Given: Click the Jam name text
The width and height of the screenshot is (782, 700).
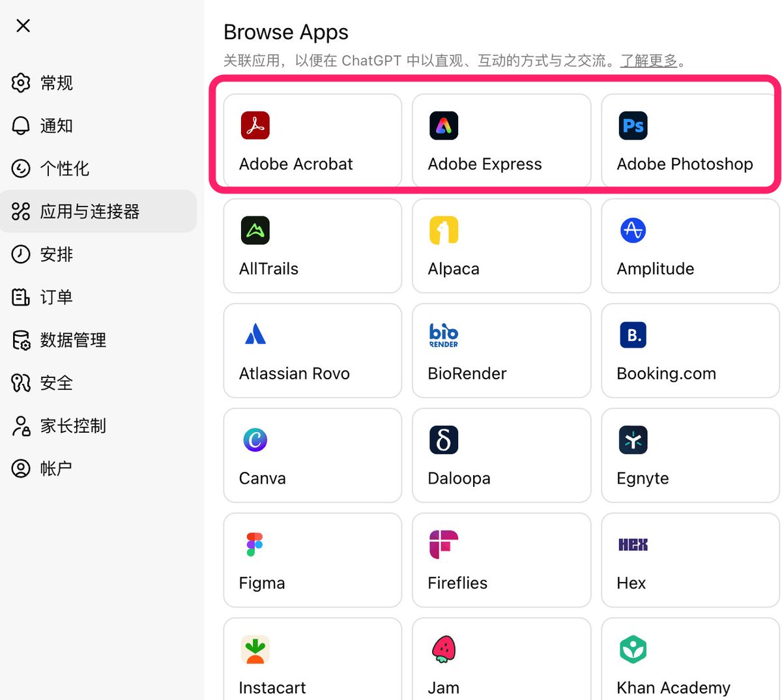Looking at the screenshot, I should (444, 688).
